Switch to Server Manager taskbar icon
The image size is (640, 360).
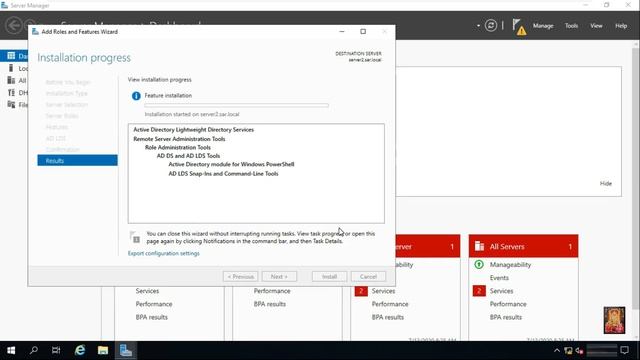[x=126, y=350]
